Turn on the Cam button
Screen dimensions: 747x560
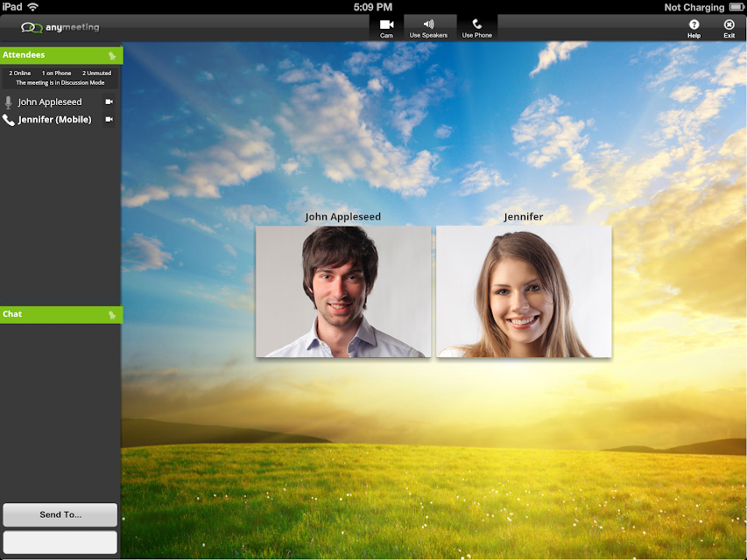(x=386, y=28)
